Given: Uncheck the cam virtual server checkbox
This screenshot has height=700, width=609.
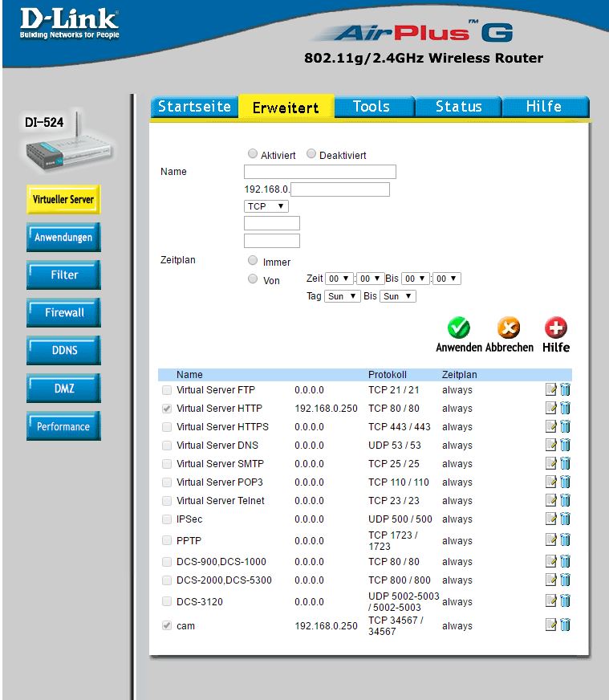Looking at the screenshot, I should coord(167,625).
